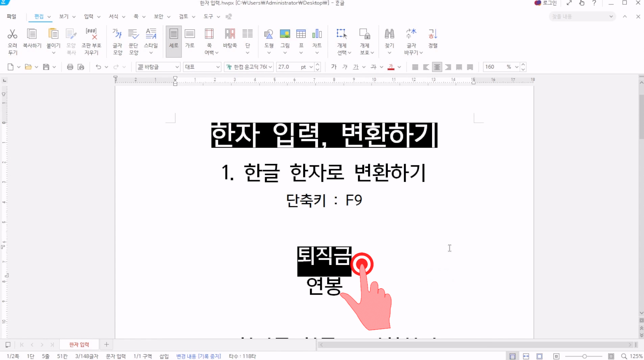Insert a Picture (그림)
The width and height of the screenshot is (644, 360).
[285, 34]
